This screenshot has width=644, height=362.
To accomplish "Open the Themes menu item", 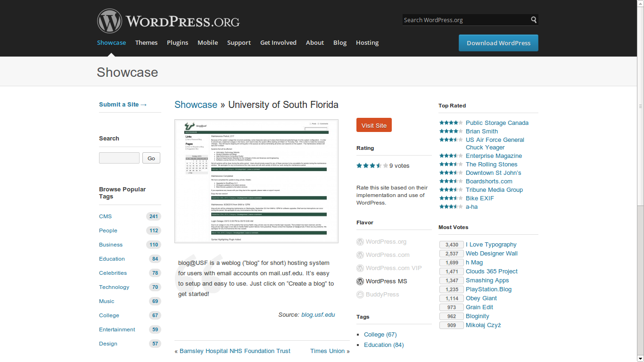I will tap(146, 42).
